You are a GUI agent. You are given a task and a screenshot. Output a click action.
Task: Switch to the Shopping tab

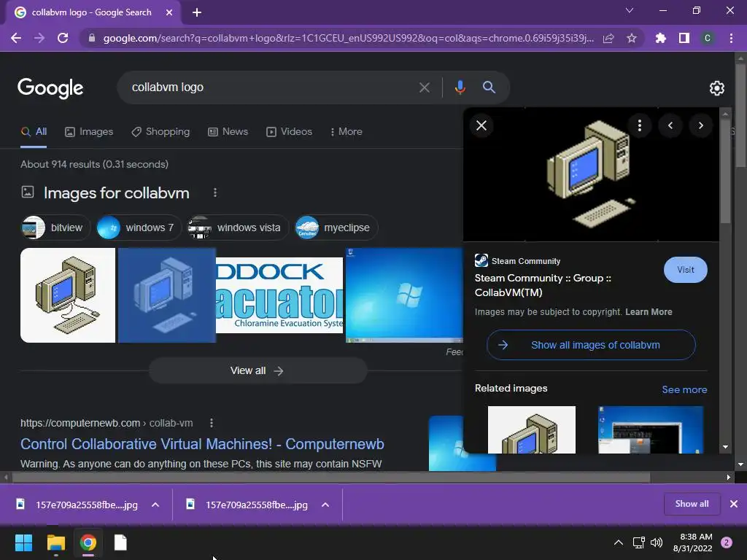(x=160, y=132)
